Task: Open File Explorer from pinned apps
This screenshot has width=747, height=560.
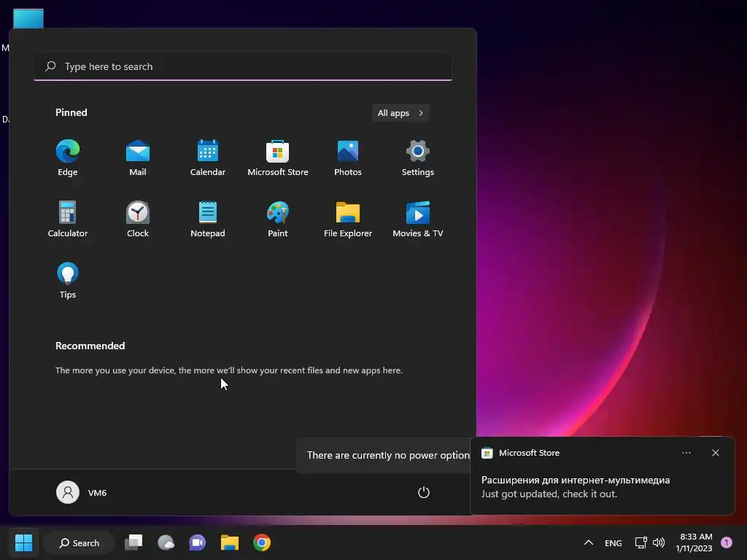Action: (348, 219)
